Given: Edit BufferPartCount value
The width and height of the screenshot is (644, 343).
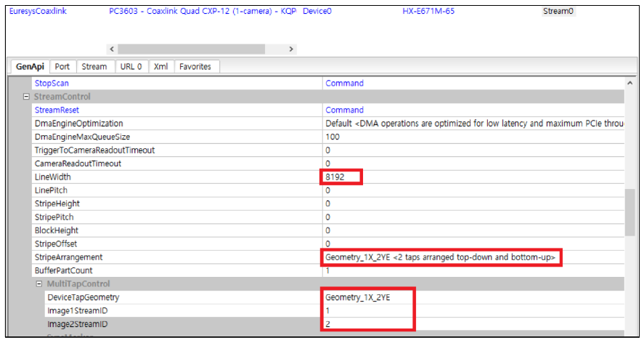Looking at the screenshot, I should (x=473, y=270).
